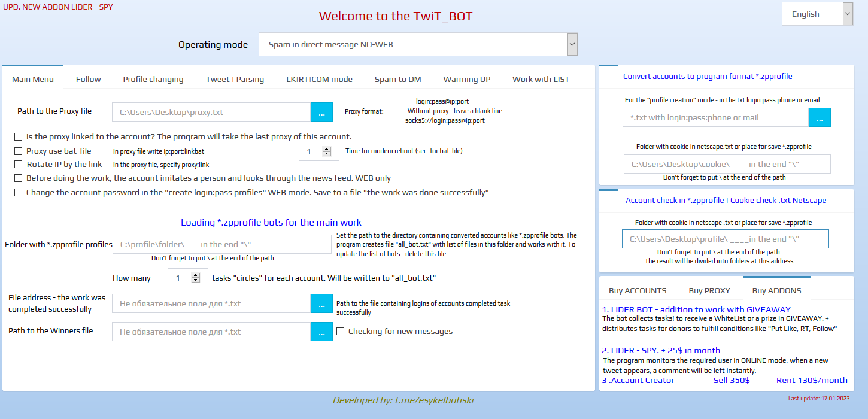Browse for the 'work completed successfully' file
Screen dimensions: 868x419
[x=321, y=303]
